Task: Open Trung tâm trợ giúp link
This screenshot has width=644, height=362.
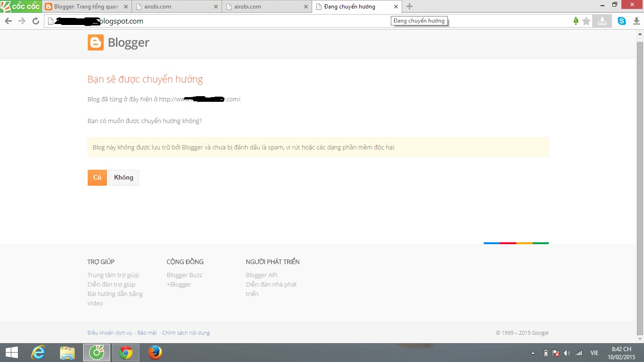Action: point(113,275)
